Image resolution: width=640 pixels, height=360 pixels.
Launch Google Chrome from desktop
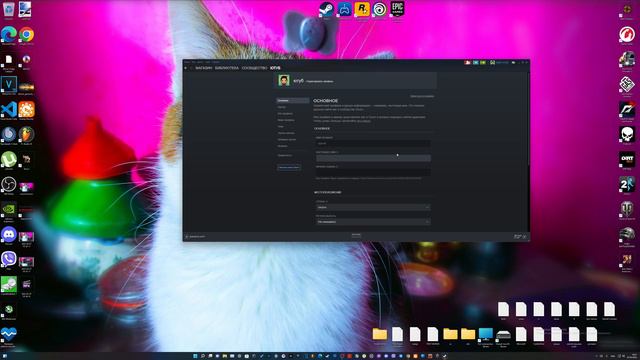pyautogui.click(x=27, y=35)
